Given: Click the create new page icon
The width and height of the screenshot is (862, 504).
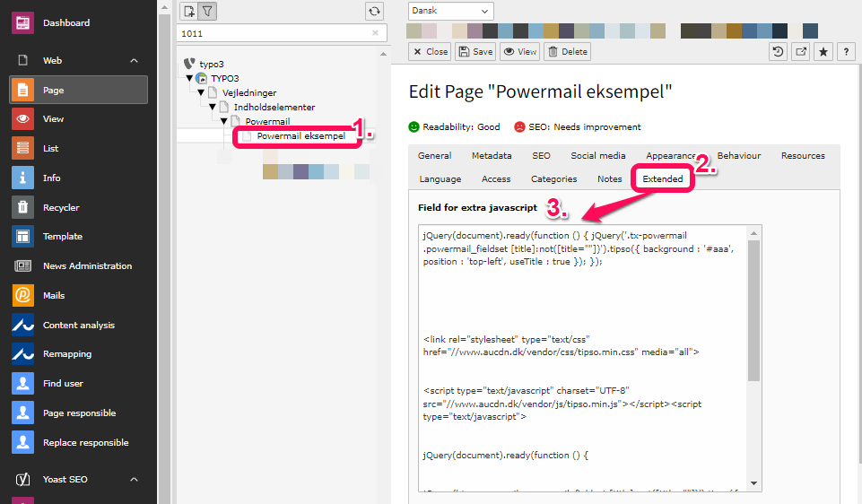Looking at the screenshot, I should tap(188, 11).
